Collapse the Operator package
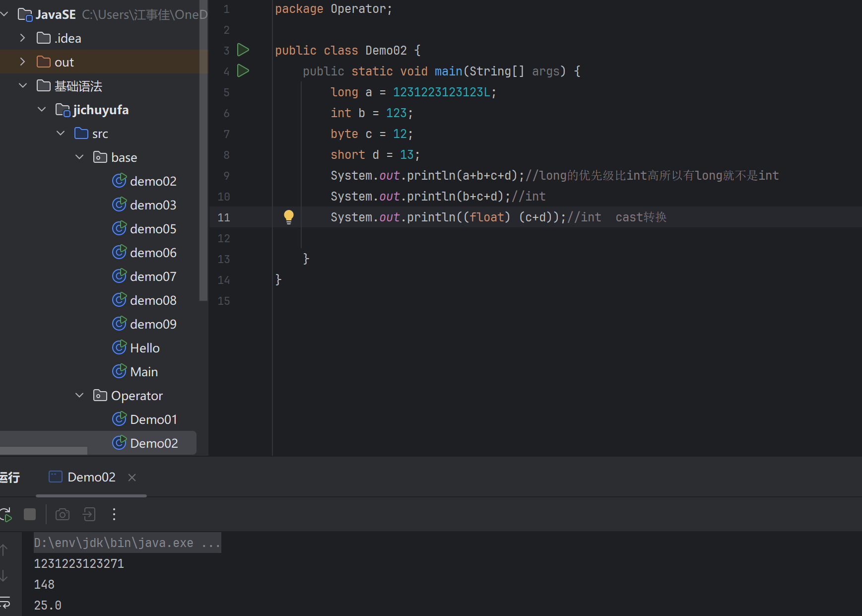Image resolution: width=862 pixels, height=616 pixels. click(79, 396)
